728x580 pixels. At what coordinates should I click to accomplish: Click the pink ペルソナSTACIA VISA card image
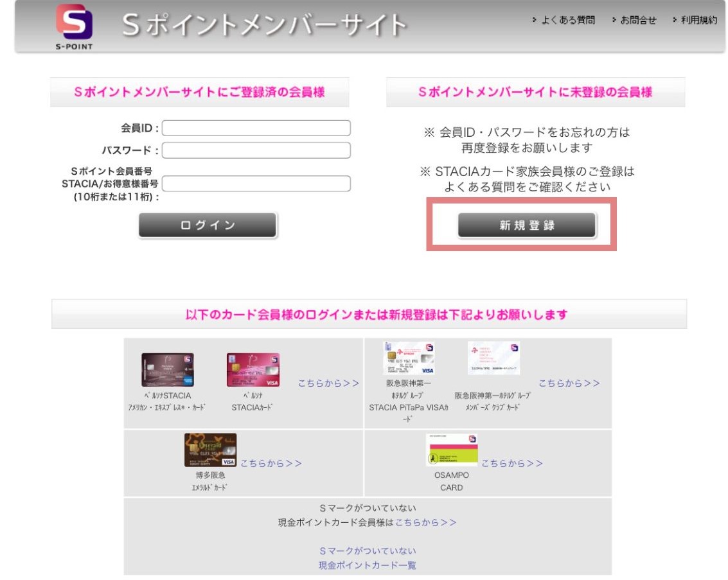coord(253,369)
